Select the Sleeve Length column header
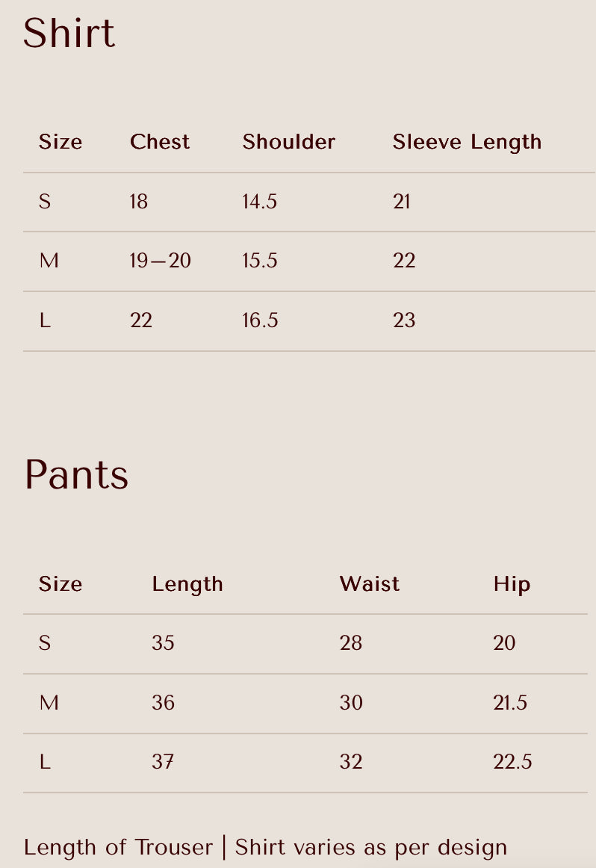The image size is (596, 868). pos(467,142)
